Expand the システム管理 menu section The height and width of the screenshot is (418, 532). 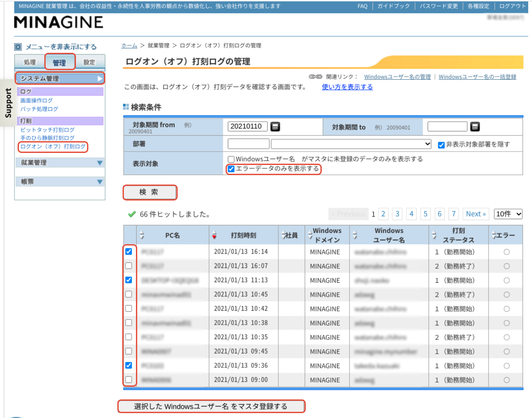click(x=60, y=79)
